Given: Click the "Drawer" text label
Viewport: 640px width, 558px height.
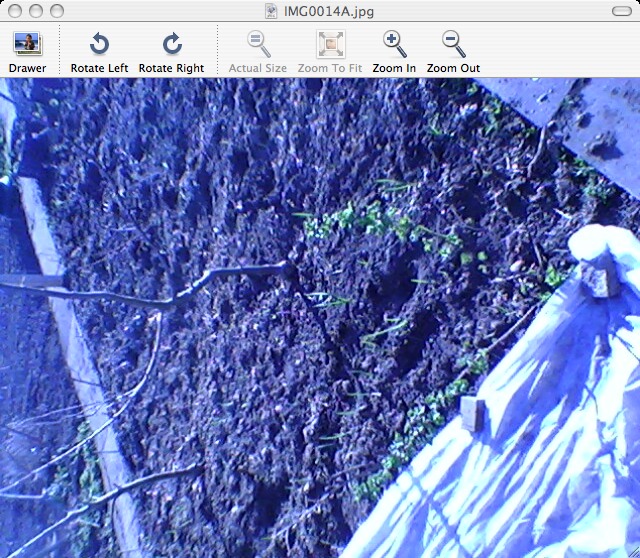Looking at the screenshot, I should coord(27,68).
